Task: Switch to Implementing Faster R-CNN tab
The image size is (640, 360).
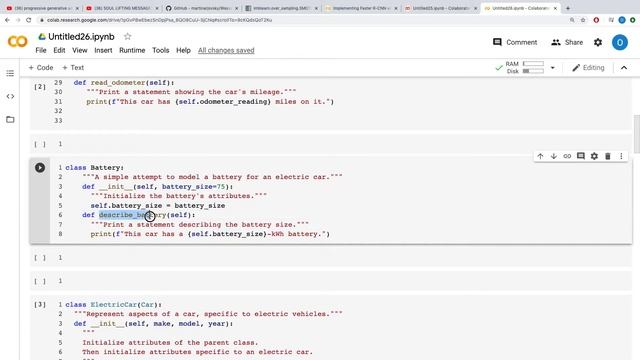Action: 360,8
